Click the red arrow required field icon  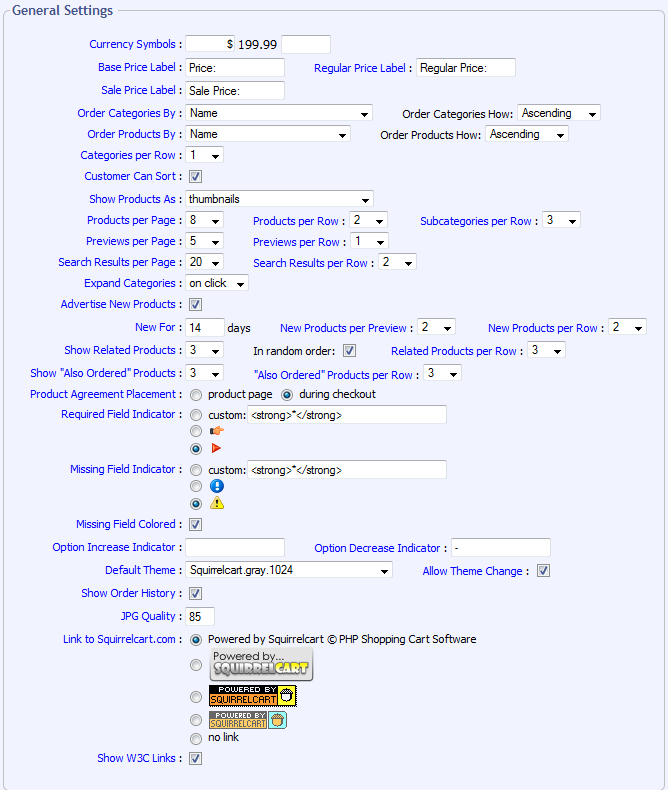(216, 449)
